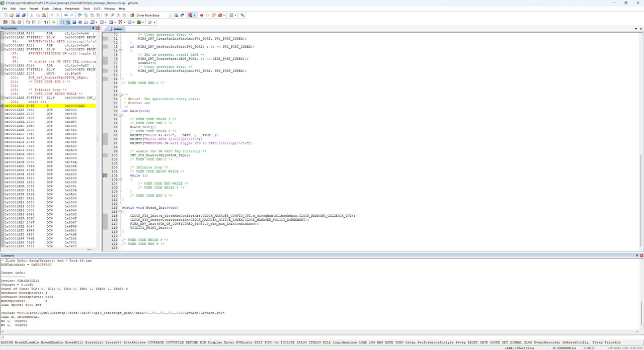The image size is (644, 350).
Task: Open the SVCS menu
Action: (97, 9)
